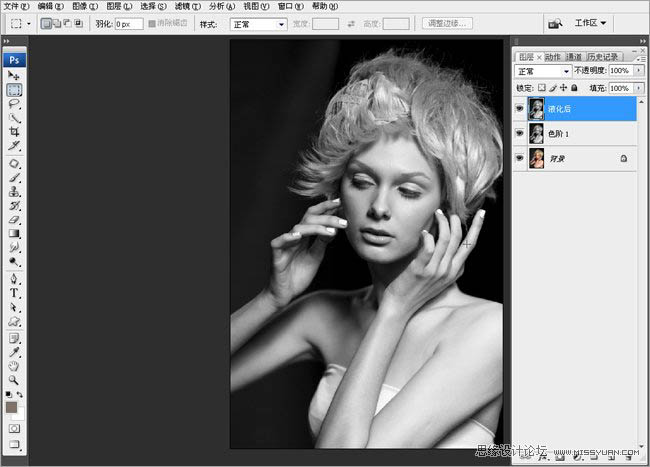This screenshot has height=467, width=650.
Task: Select the Lasso tool
Action: (x=15, y=103)
